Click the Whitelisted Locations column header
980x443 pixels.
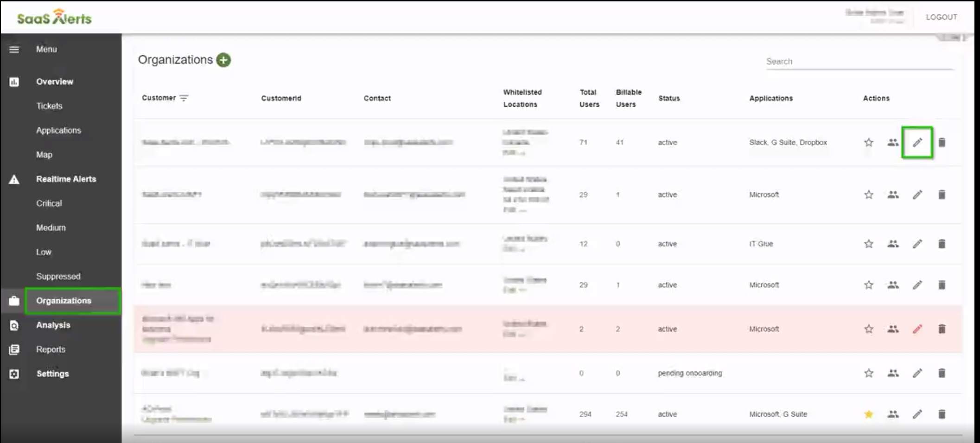522,98
